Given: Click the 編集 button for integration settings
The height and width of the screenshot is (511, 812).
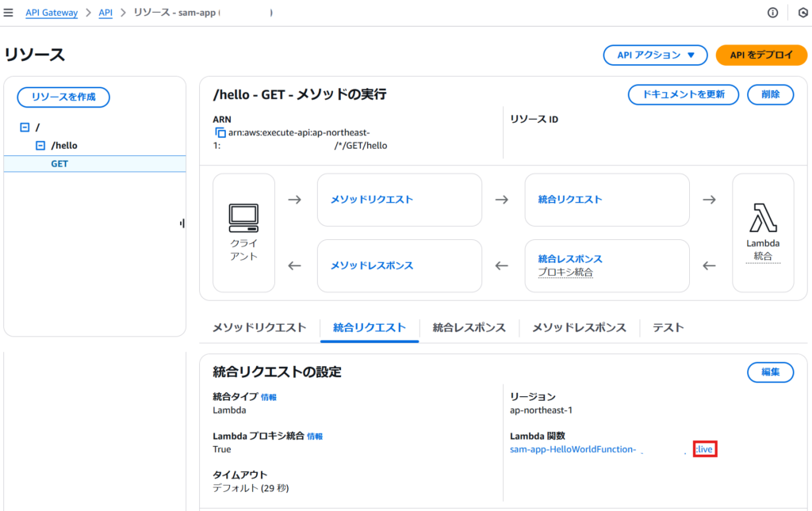Looking at the screenshot, I should pos(770,372).
